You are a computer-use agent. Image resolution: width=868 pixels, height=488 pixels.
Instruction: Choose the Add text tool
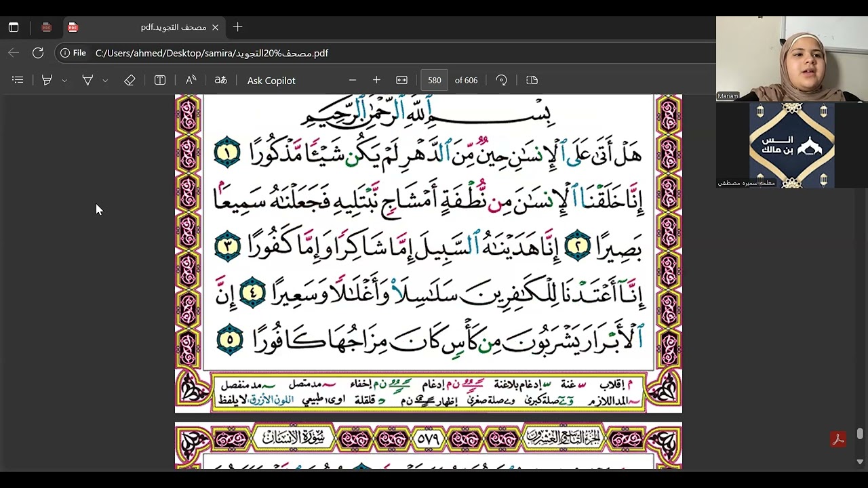(160, 80)
